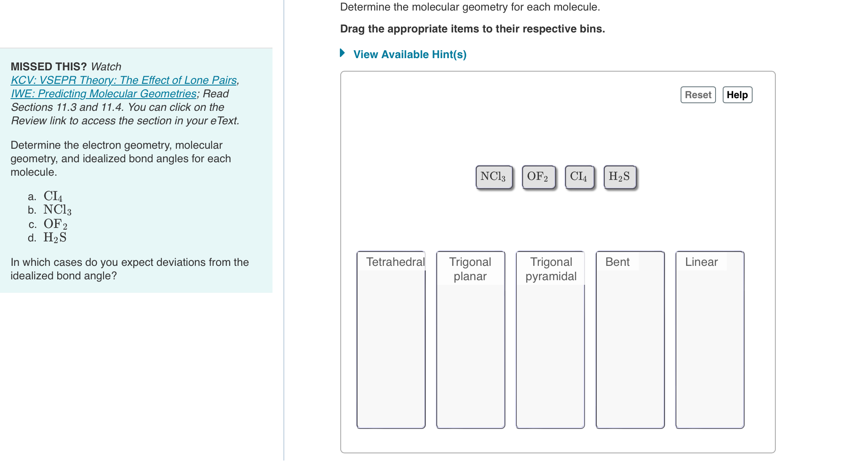The height and width of the screenshot is (474, 868).
Task: Select the OF2 draggable tile
Action: point(538,177)
